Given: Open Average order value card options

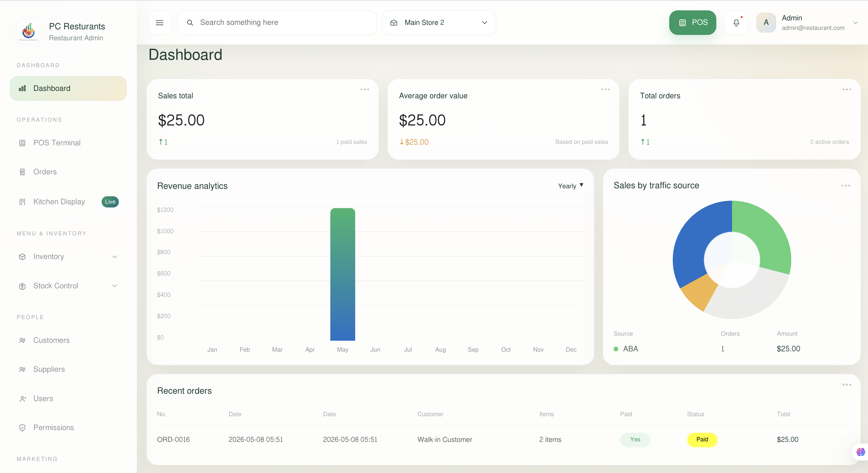Looking at the screenshot, I should pos(606,90).
